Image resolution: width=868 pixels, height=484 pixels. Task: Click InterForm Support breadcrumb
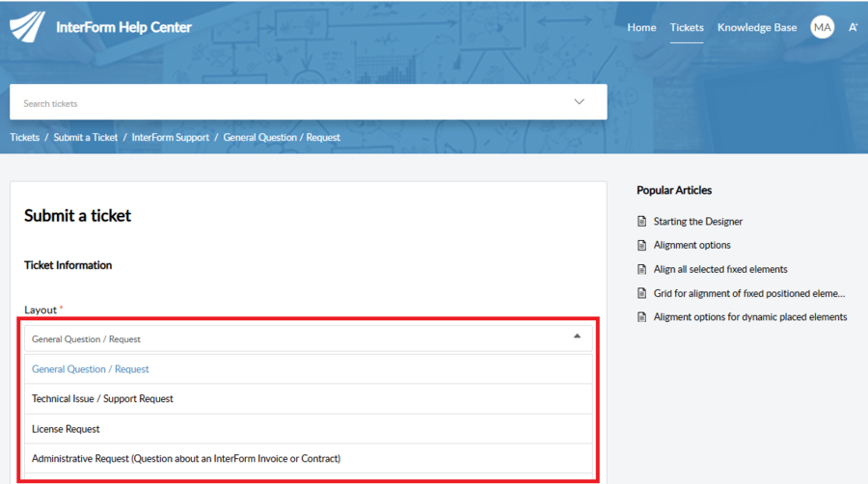(171, 137)
